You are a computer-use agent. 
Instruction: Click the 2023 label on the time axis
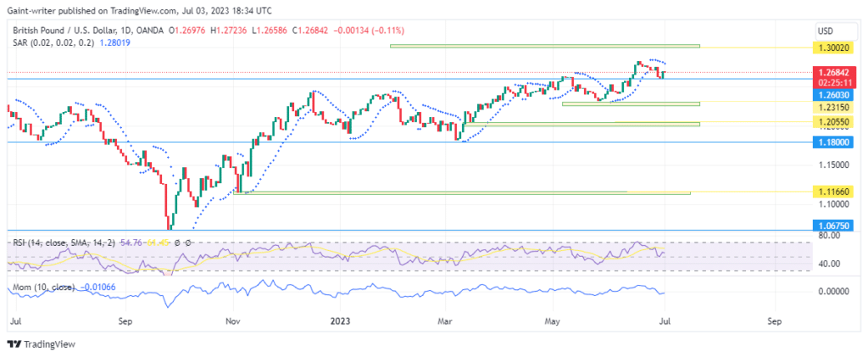point(341,321)
